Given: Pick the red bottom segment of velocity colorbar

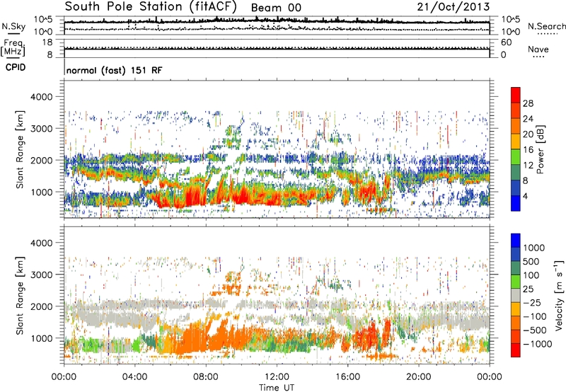Looking at the screenshot, I should pyautogui.click(x=516, y=350).
